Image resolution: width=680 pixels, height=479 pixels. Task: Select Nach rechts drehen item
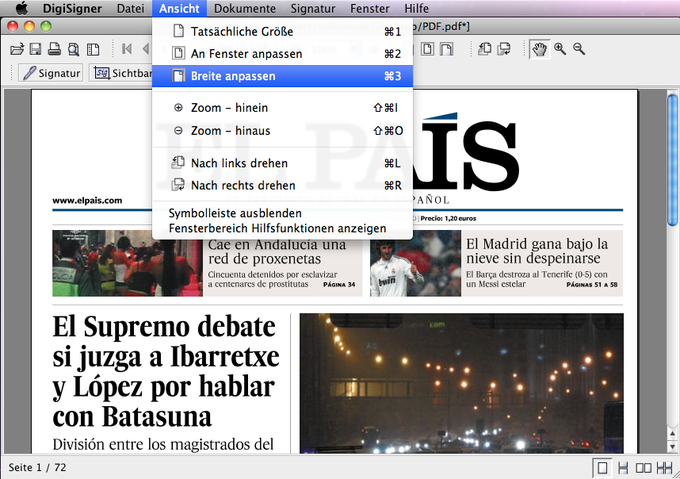(282, 185)
